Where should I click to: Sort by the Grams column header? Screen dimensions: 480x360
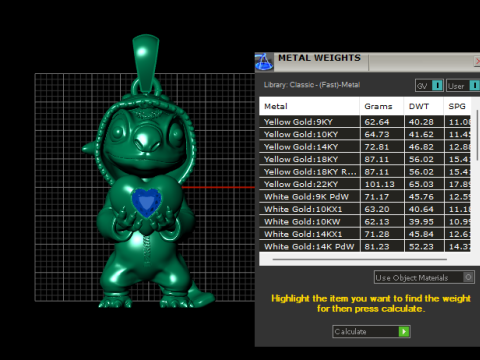pos(382,106)
